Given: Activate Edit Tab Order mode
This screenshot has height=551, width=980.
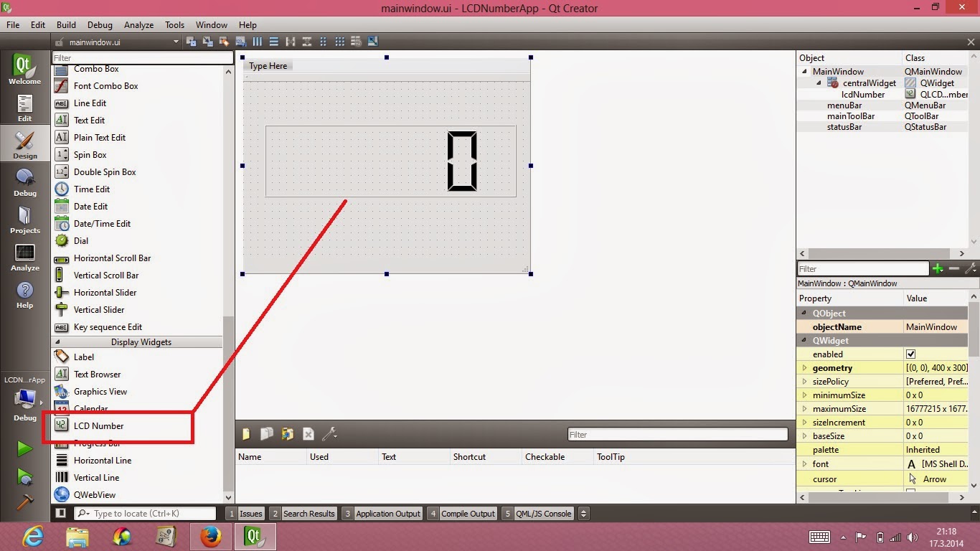Looking at the screenshot, I should 241,42.
